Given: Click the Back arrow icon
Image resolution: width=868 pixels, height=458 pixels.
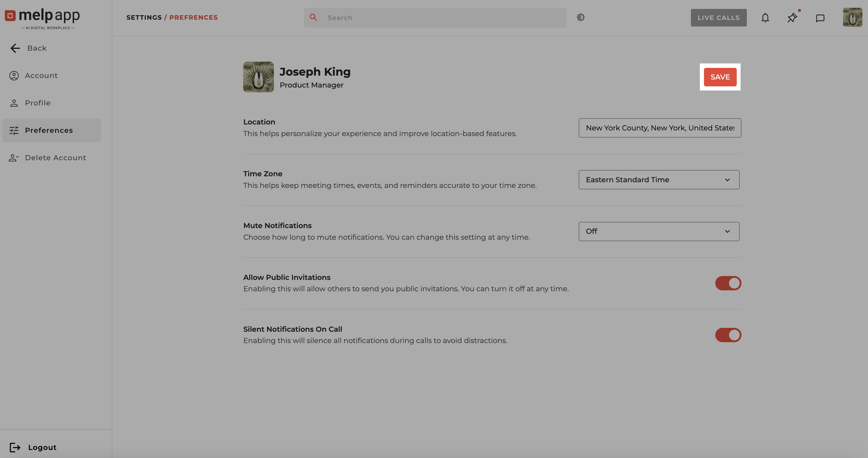Looking at the screenshot, I should click(x=15, y=48).
